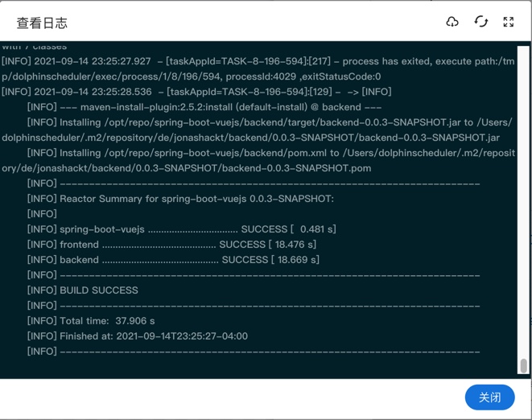Download the log via cloud icon
Image resolution: width=532 pixels, height=420 pixels.
(452, 22)
